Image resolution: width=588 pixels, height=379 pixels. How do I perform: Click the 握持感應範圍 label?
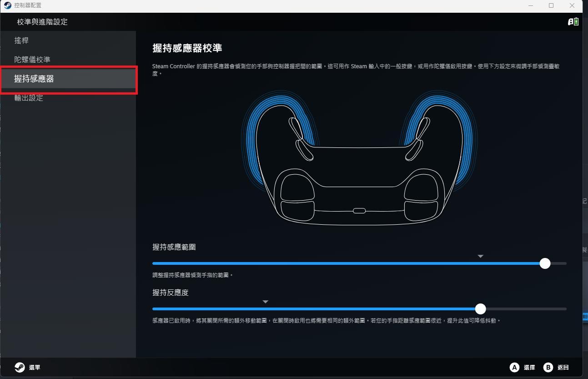click(174, 247)
